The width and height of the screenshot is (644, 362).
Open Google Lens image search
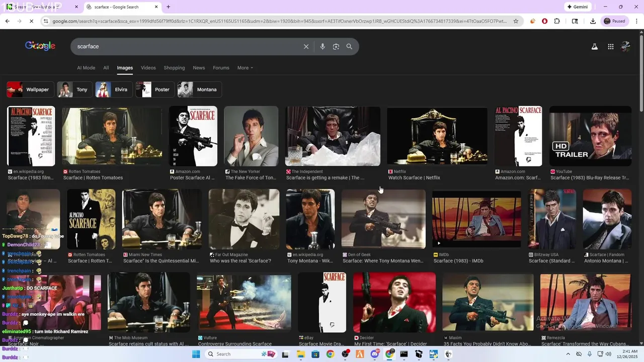(x=336, y=46)
